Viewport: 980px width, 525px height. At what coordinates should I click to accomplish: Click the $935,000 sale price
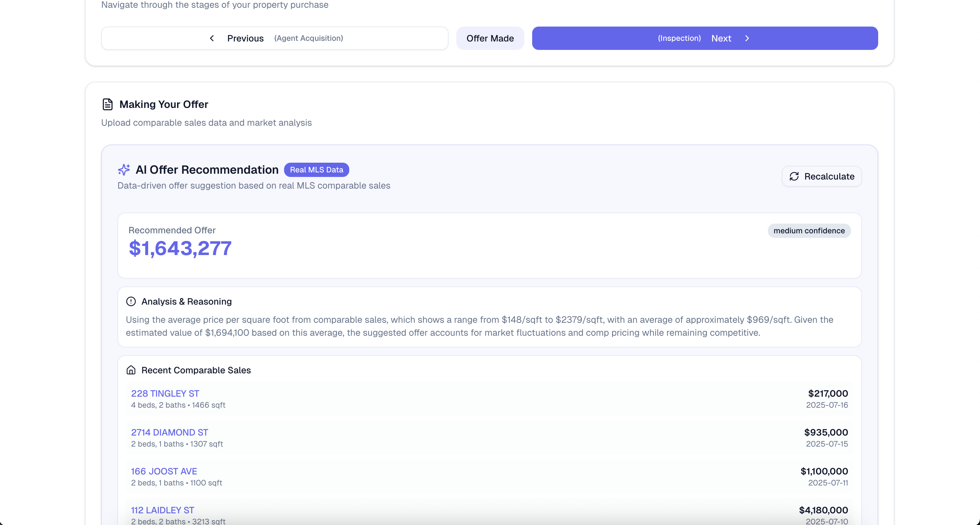coord(826,432)
